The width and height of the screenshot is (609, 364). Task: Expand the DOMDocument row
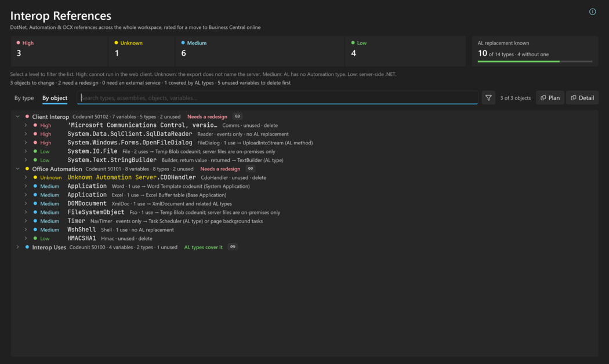point(26,203)
